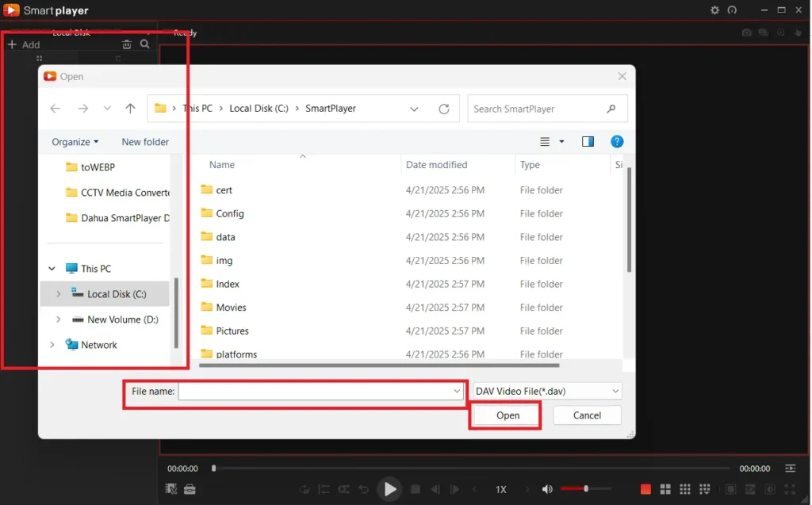Open recent locations dropdown arrow
The height and width of the screenshot is (505, 812).
[x=107, y=109]
